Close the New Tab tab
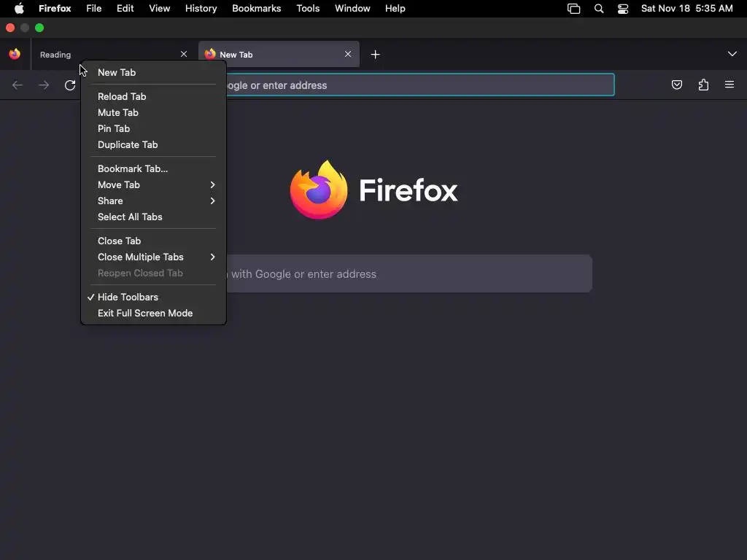747x560 pixels. 348,54
